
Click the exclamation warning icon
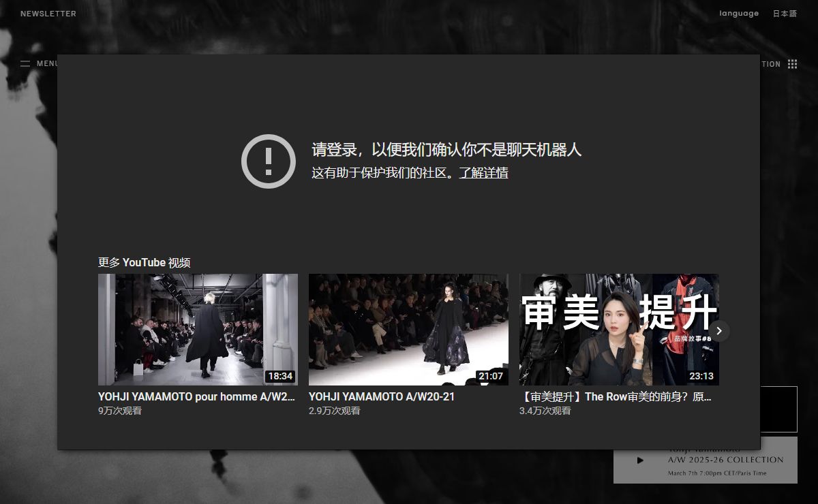tap(269, 161)
